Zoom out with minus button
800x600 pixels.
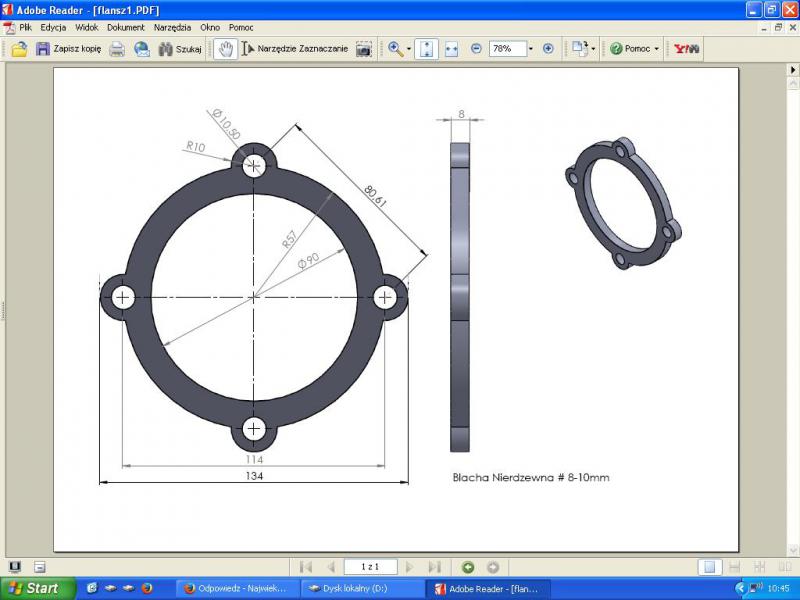tap(476, 49)
